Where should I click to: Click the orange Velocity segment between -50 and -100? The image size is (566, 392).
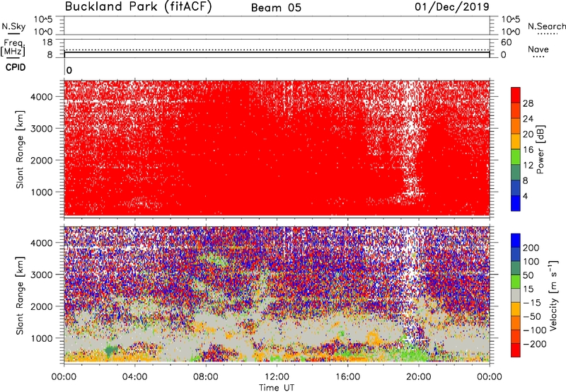click(516, 323)
